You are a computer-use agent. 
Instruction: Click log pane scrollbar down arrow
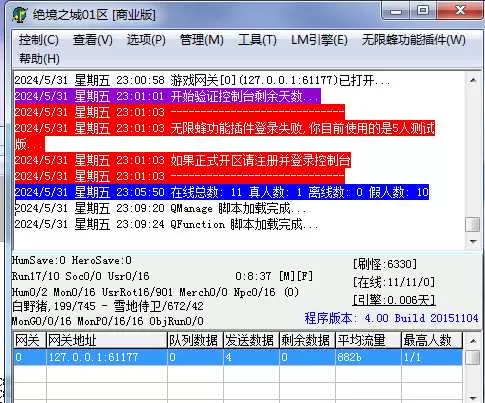coord(472,241)
